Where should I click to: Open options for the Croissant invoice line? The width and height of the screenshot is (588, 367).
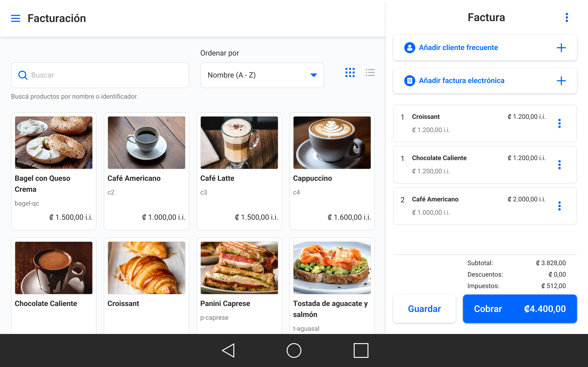point(559,123)
